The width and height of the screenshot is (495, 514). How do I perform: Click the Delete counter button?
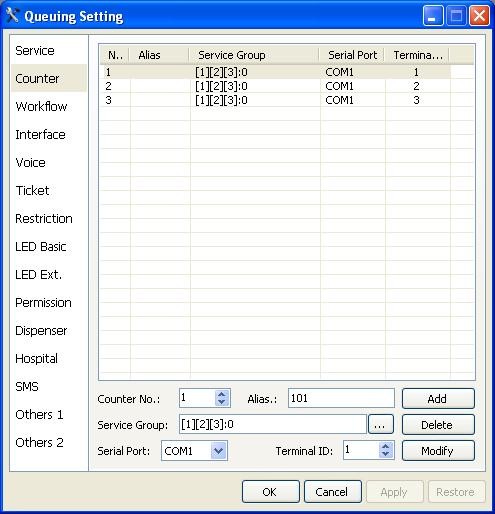click(438, 425)
